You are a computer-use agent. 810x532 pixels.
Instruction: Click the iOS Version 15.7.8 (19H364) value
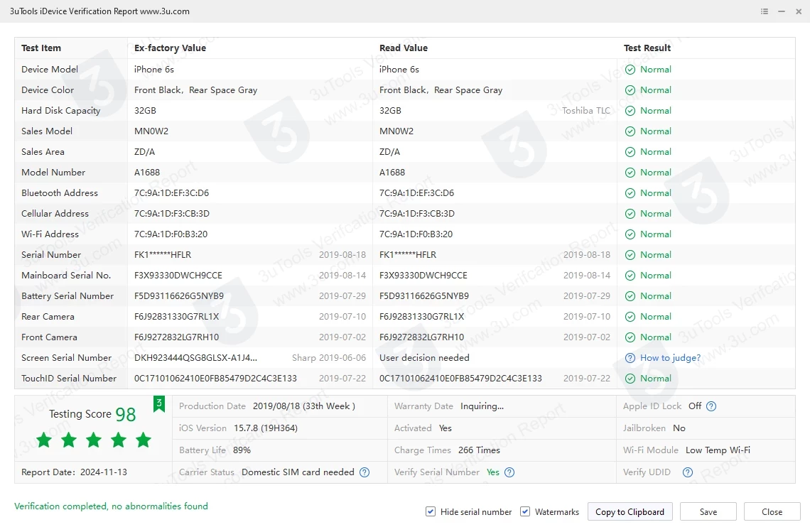266,428
